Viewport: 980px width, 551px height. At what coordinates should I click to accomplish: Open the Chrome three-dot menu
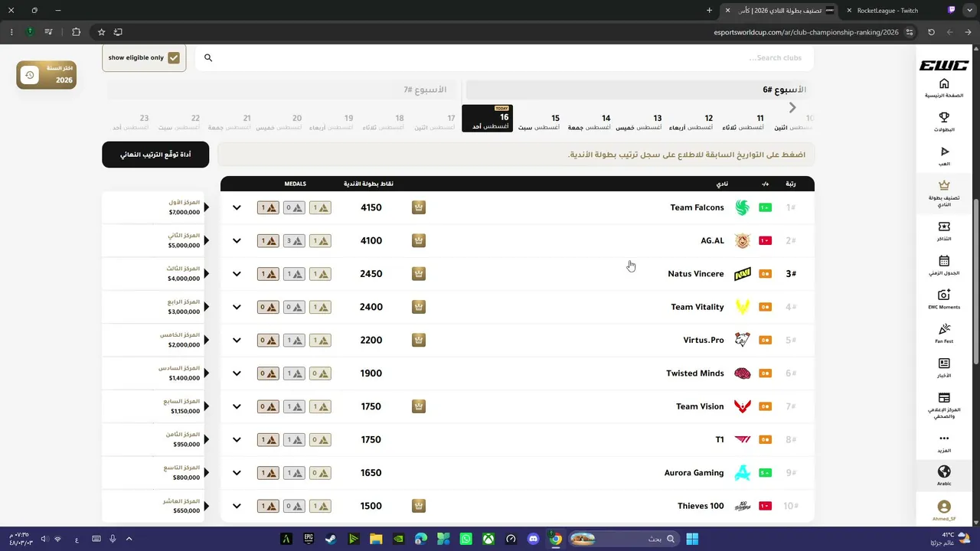click(x=11, y=32)
